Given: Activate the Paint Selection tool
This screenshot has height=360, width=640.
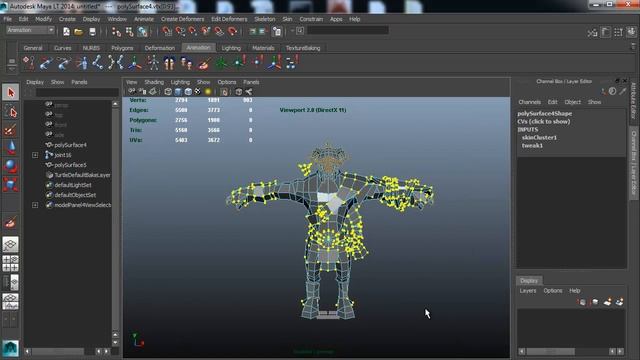Looking at the screenshot, I should (x=11, y=130).
